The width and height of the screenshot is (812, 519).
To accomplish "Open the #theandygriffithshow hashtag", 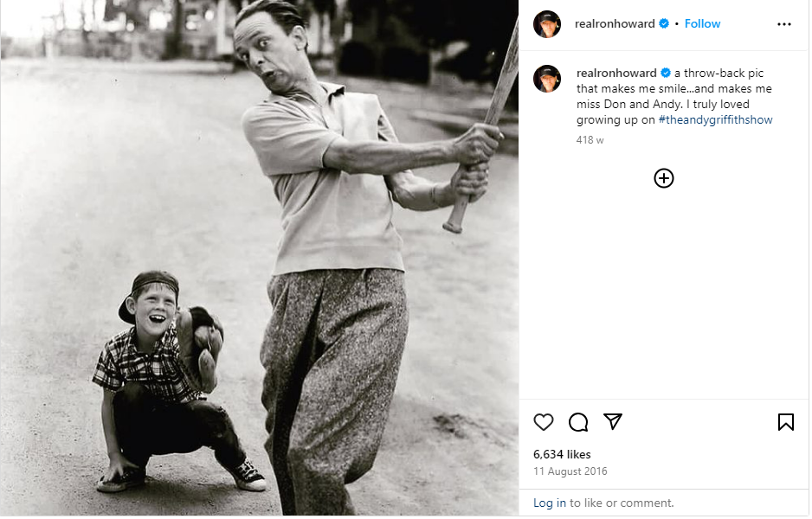I will pyautogui.click(x=715, y=120).
